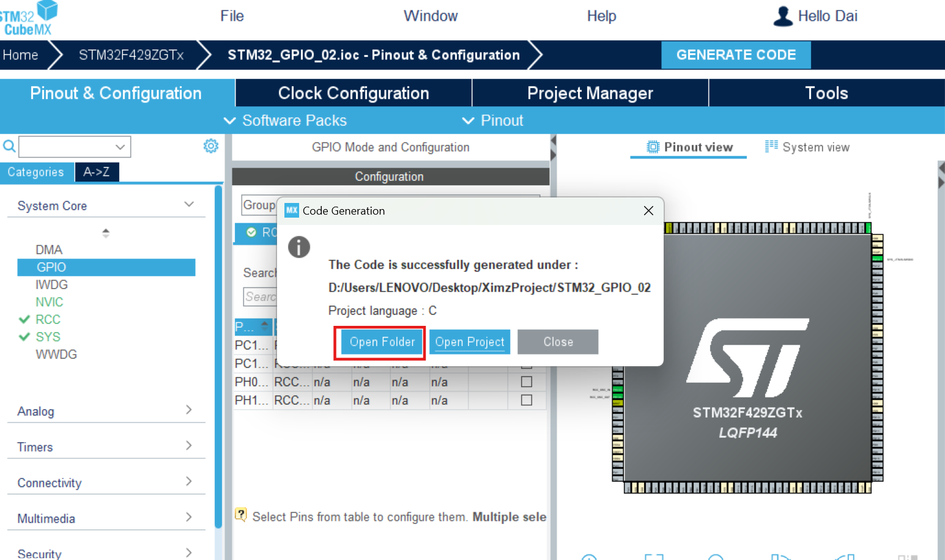Click the categories panel vertical scrollbar
Image resolution: width=945 pixels, height=560 pixels.
click(x=218, y=356)
